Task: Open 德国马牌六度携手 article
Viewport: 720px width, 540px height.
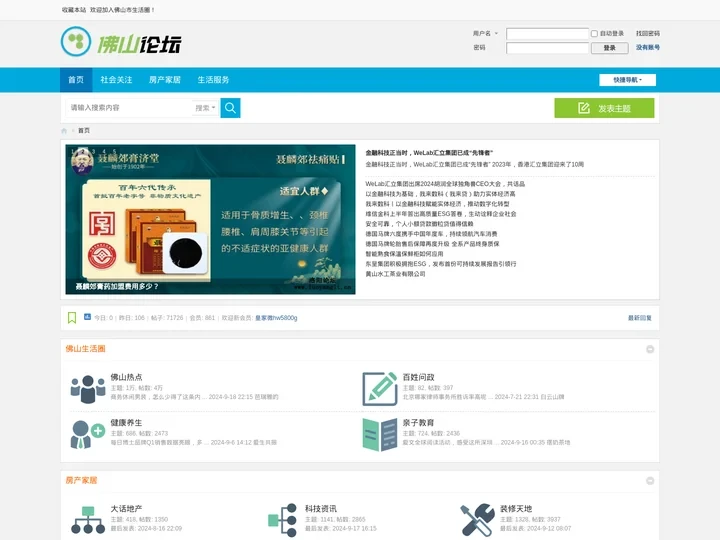Action: [x=431, y=234]
